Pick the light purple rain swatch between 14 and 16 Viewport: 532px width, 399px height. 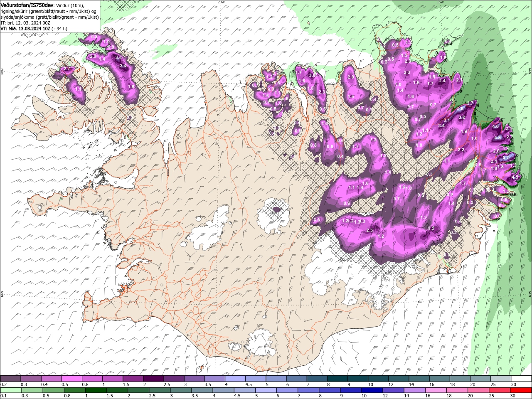point(415,390)
